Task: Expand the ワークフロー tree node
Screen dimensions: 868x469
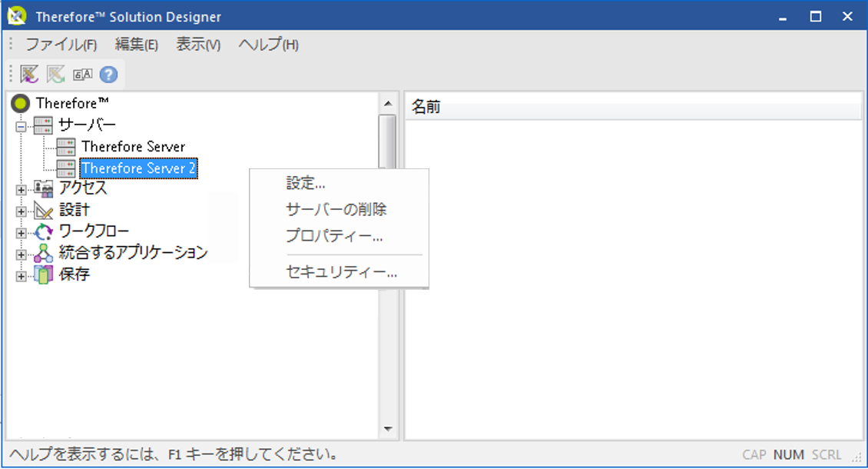Action: pyautogui.click(x=21, y=234)
